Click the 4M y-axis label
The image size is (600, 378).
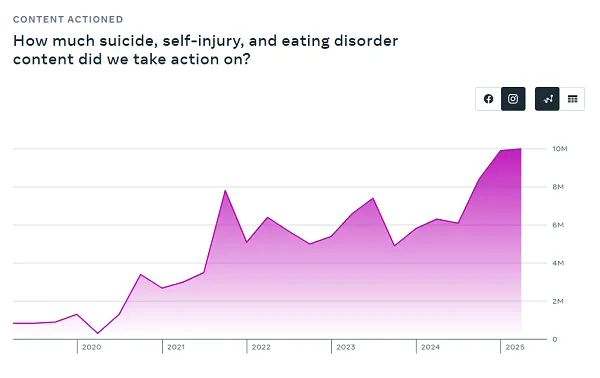558,263
